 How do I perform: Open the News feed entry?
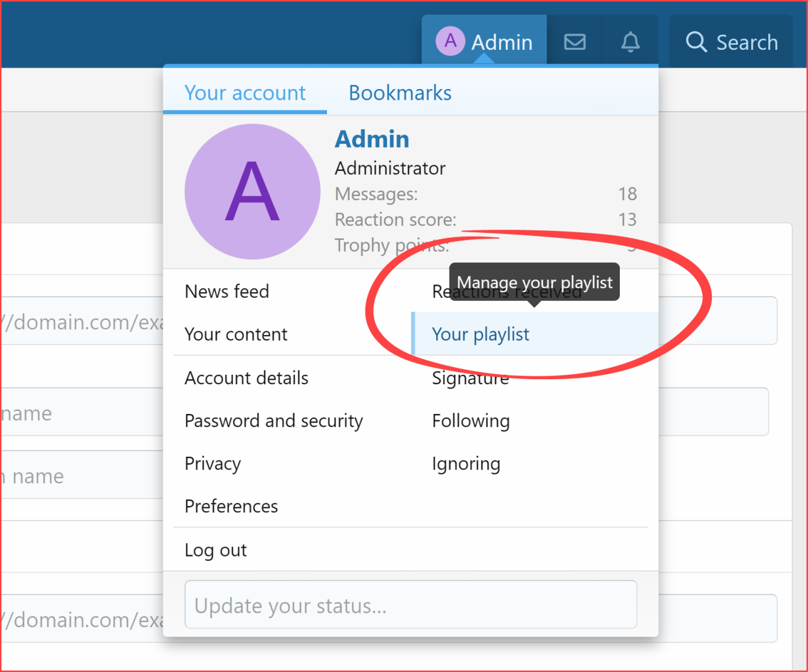pyautogui.click(x=227, y=291)
